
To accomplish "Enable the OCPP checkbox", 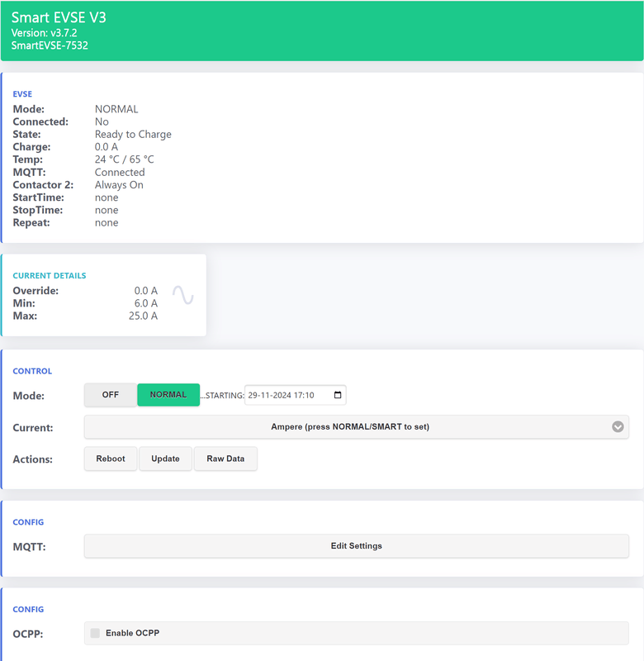I will (95, 633).
